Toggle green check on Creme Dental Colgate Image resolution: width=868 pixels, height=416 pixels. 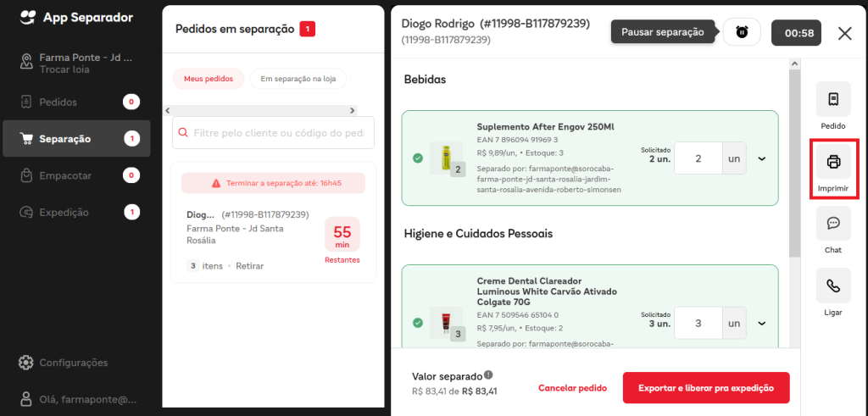click(418, 323)
